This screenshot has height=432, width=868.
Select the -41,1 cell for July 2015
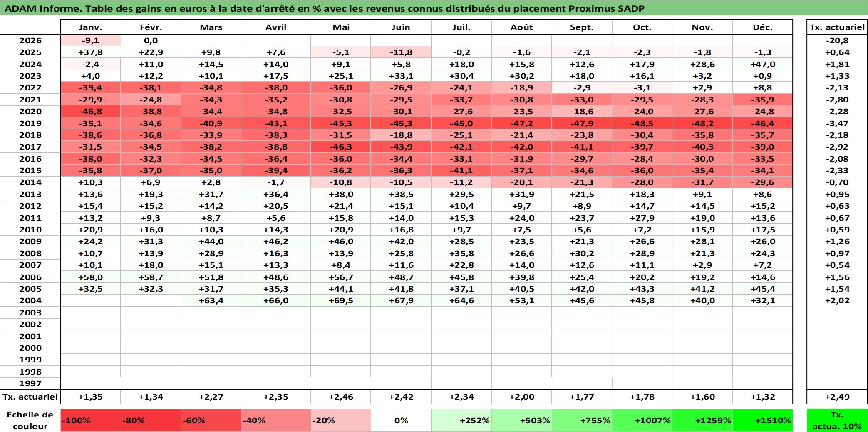coord(461,170)
